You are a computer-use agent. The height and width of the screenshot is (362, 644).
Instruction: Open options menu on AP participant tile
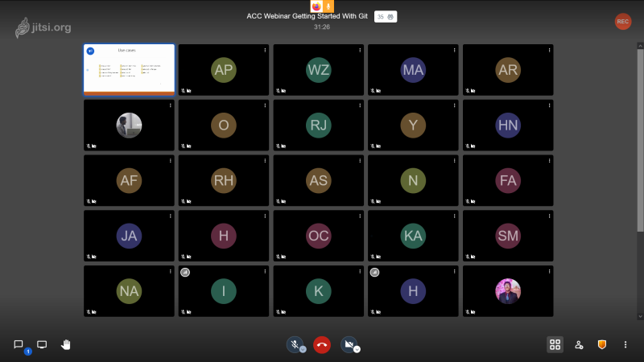[265, 50]
